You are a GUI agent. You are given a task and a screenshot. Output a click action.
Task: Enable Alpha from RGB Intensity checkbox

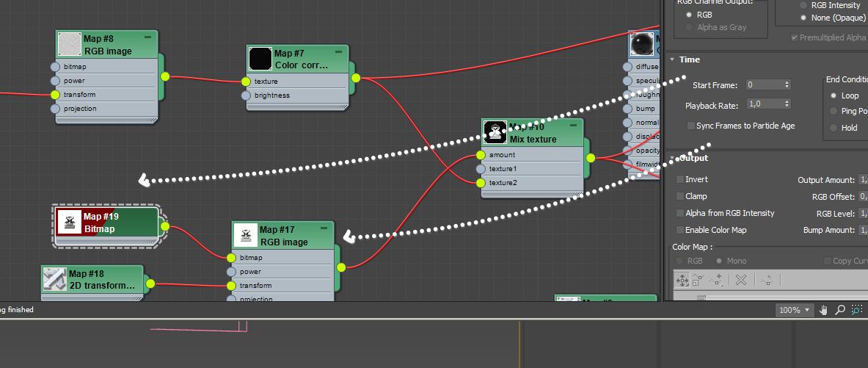click(x=679, y=213)
